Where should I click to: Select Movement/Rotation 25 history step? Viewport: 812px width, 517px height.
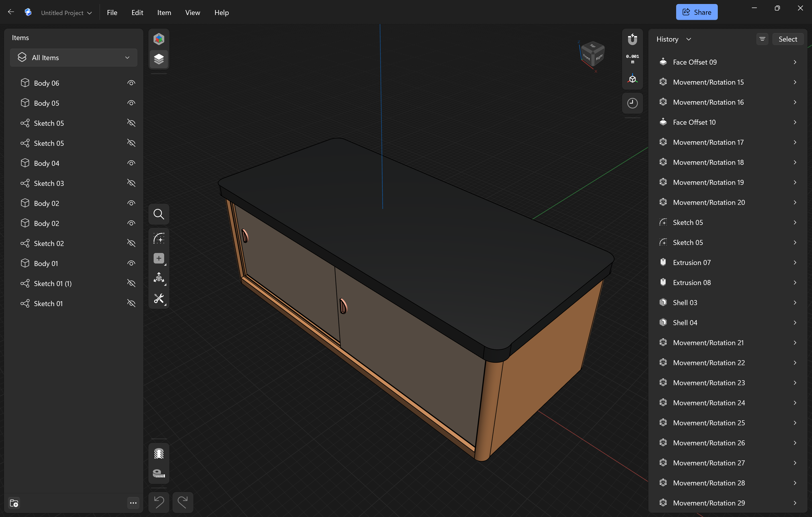pos(728,423)
